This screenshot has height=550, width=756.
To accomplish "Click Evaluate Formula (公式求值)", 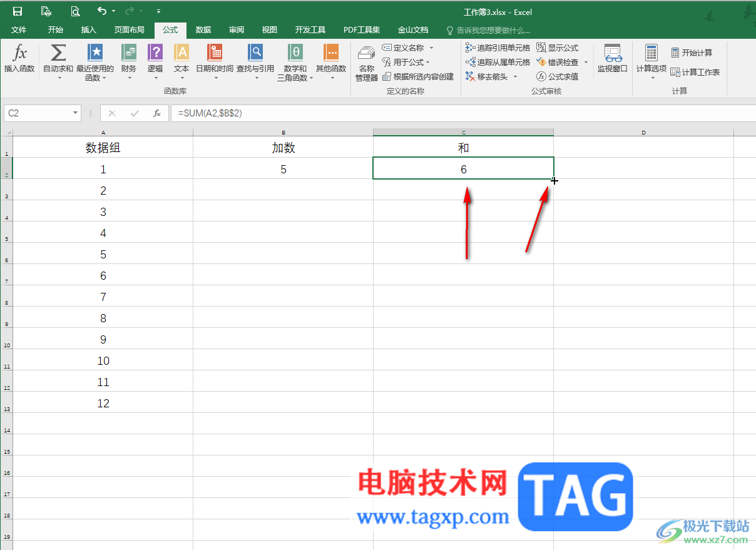I will point(558,76).
